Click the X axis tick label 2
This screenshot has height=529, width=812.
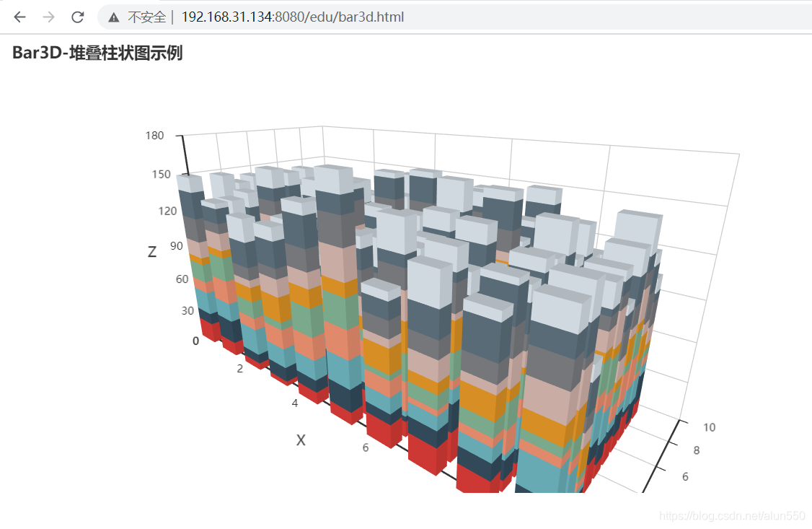[239, 368]
